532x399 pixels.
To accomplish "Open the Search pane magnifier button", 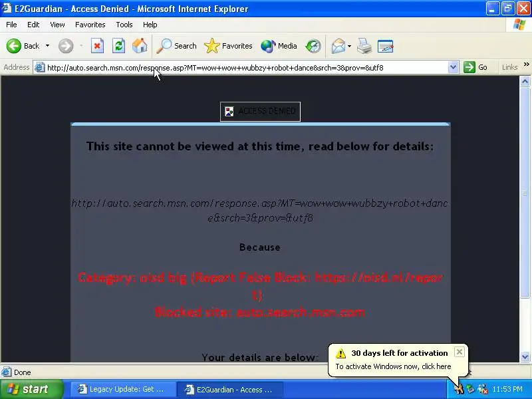I will [176, 46].
